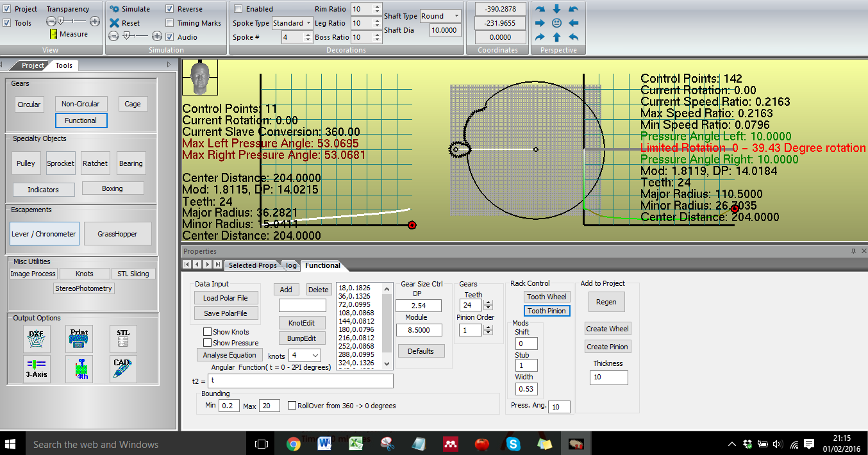The image size is (868, 455).
Task: Click the DXF export icon
Action: 37,339
